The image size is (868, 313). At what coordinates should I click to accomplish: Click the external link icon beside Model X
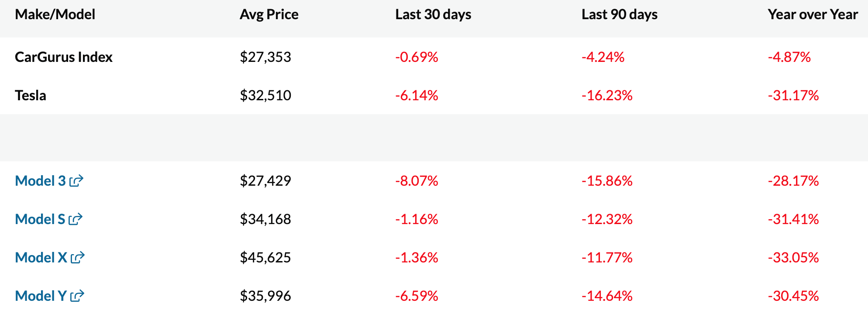77,258
